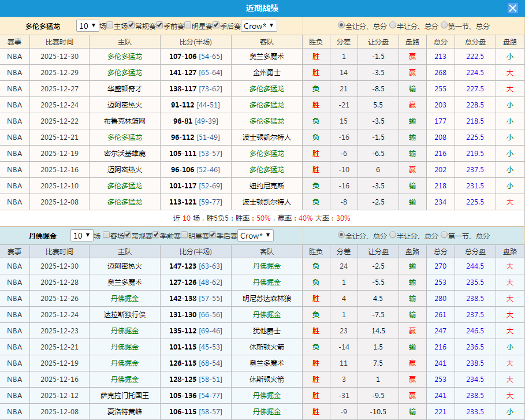
Task: Enable the 主场 checkbox for 多伦多猛龙
Action: click(x=109, y=26)
